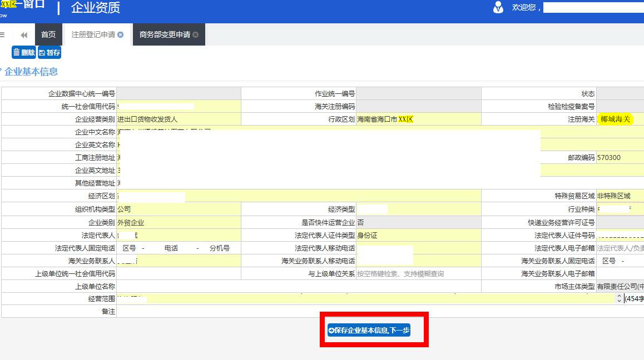This screenshot has height=360, width=644.
Task: Open the 组织机构类型 field showing 公司
Action: pyautogui.click(x=179, y=209)
